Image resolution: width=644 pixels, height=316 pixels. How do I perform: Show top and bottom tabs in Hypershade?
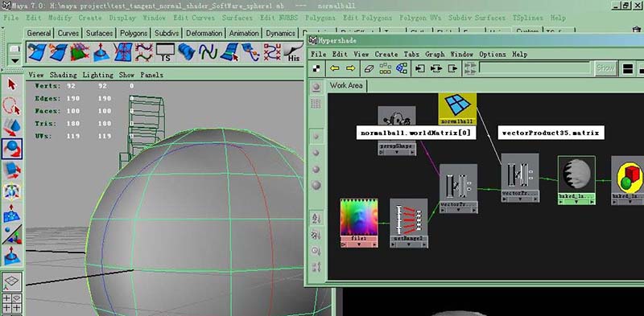coord(628,68)
